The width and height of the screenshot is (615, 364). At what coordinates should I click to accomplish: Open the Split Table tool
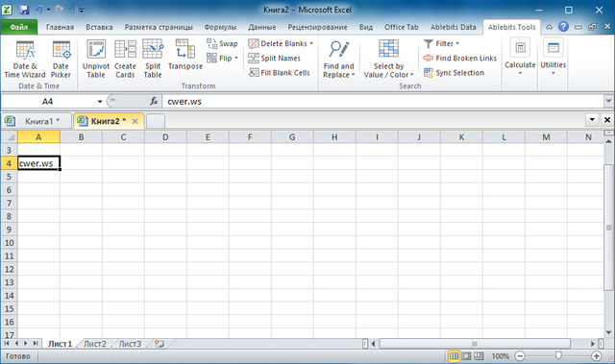point(153,59)
